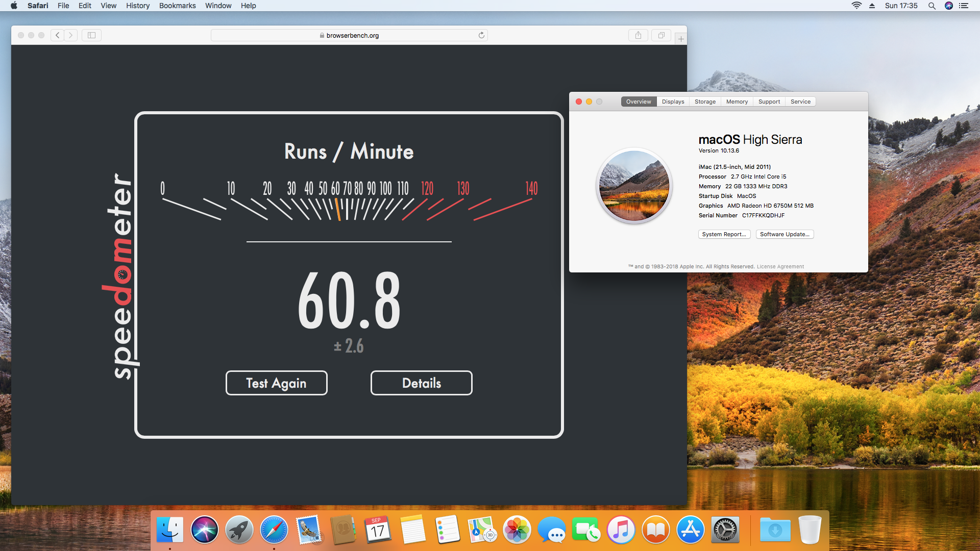Click the System Report button
The height and width of the screenshot is (551, 980).
point(724,234)
